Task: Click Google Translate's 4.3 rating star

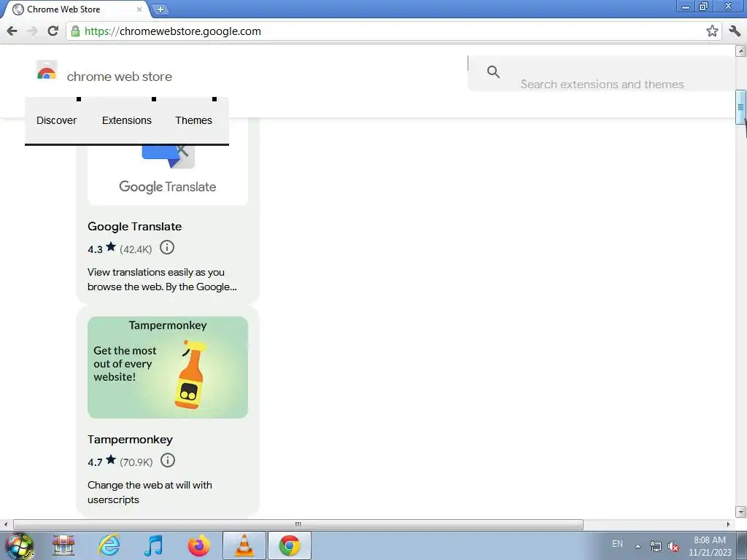Action: click(x=111, y=246)
